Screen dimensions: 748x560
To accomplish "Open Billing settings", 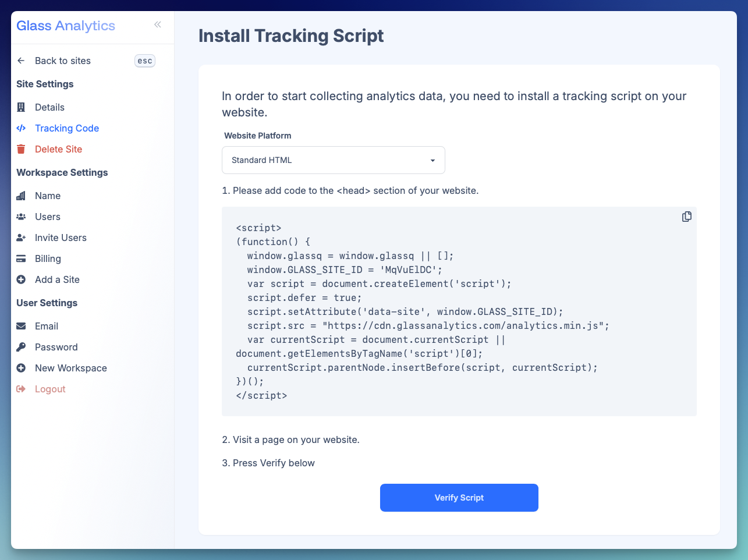I will point(48,258).
